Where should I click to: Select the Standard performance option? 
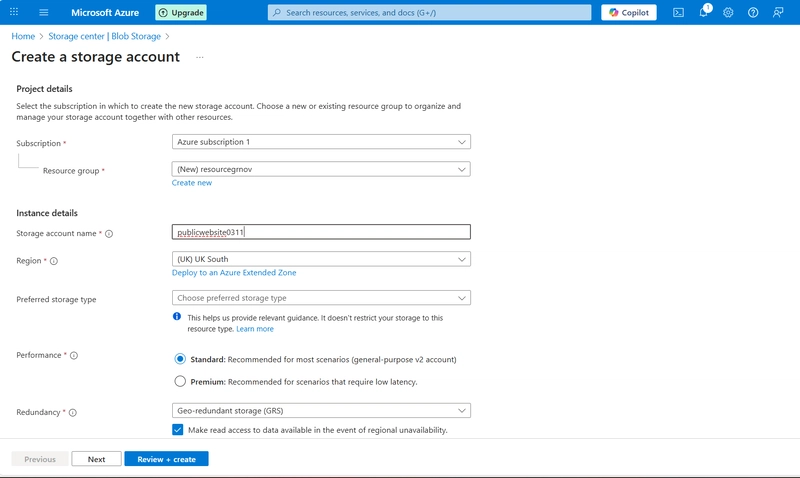coord(180,358)
